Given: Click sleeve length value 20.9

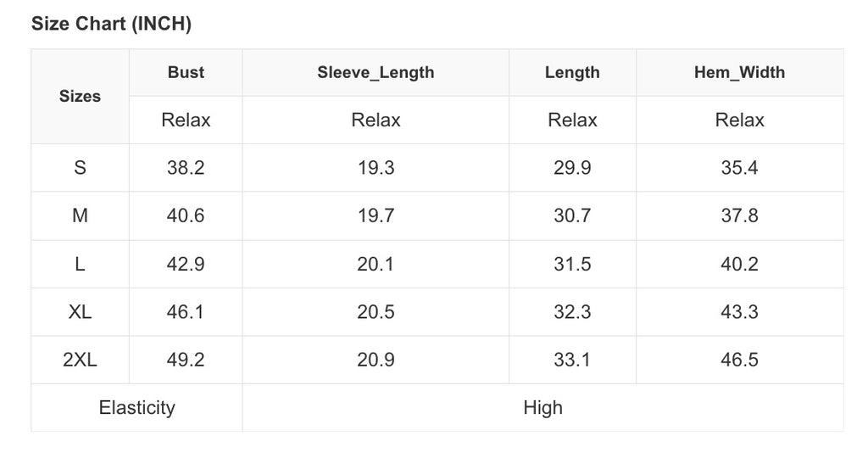Looking at the screenshot, I should pyautogui.click(x=376, y=360).
